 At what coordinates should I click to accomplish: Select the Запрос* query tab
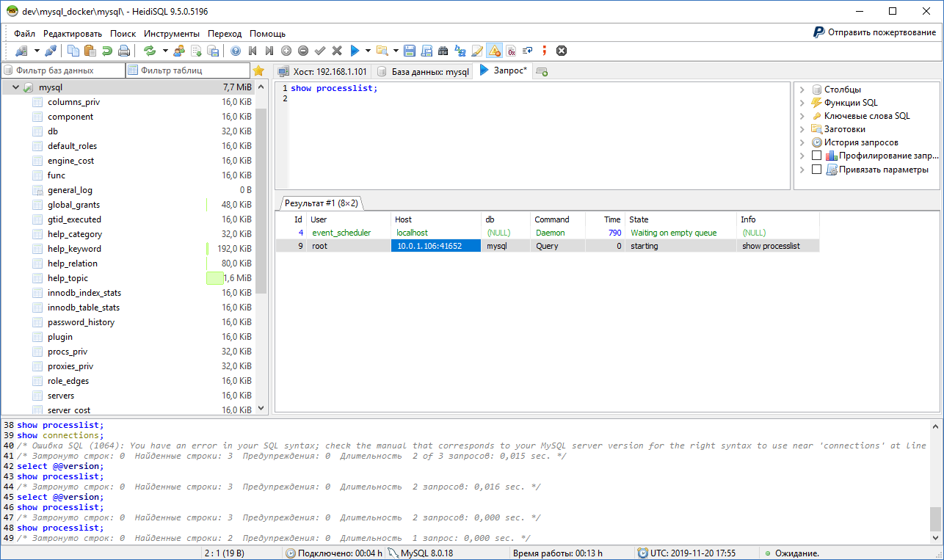[503, 70]
